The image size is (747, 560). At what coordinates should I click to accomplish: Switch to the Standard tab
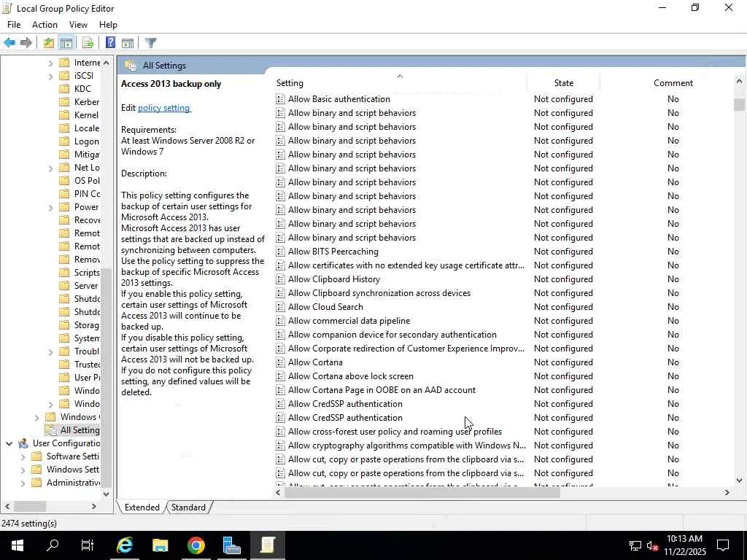pos(188,507)
